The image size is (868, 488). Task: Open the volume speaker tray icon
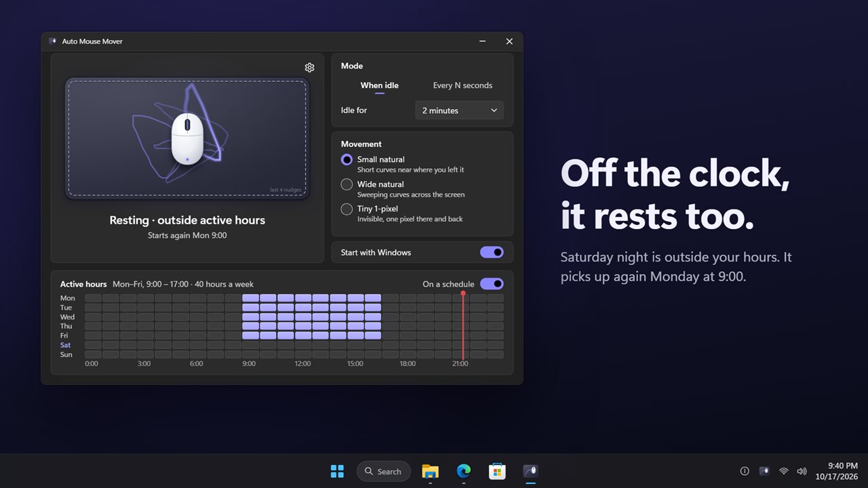pyautogui.click(x=802, y=471)
